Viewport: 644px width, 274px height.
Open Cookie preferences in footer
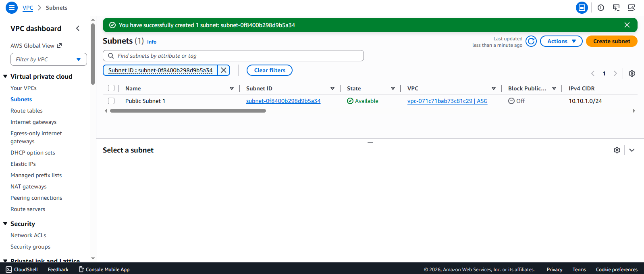coord(617,270)
